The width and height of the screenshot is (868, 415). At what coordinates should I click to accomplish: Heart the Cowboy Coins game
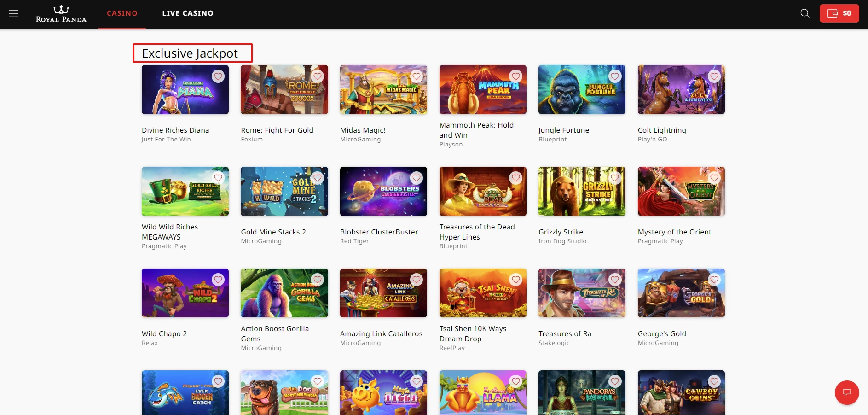(x=714, y=381)
